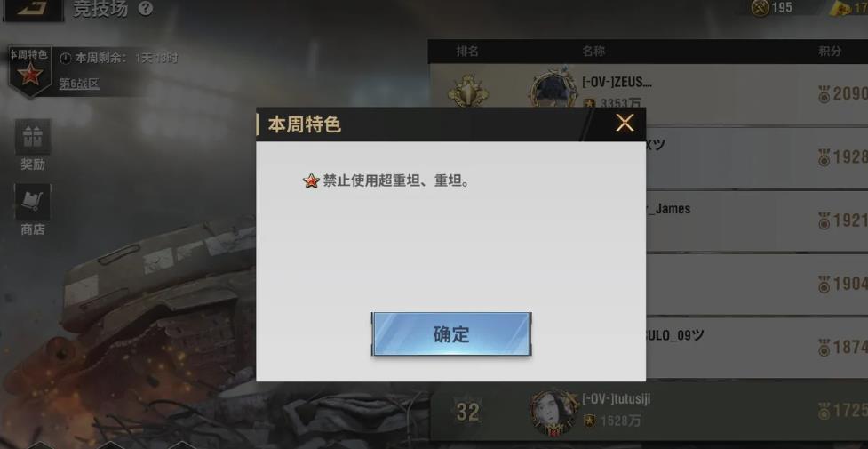
Task: Click the red star beside 禁止使用超重坦
Action: coord(312,180)
